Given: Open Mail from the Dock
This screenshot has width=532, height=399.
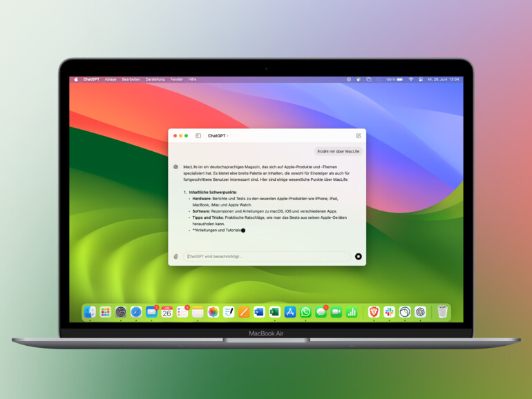Looking at the screenshot, I should [x=152, y=312].
